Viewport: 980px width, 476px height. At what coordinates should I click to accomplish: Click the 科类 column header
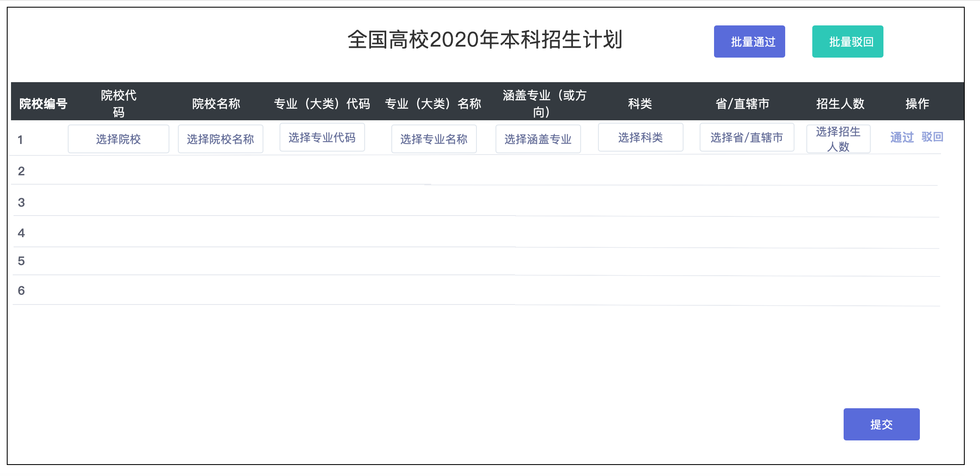[x=639, y=103]
